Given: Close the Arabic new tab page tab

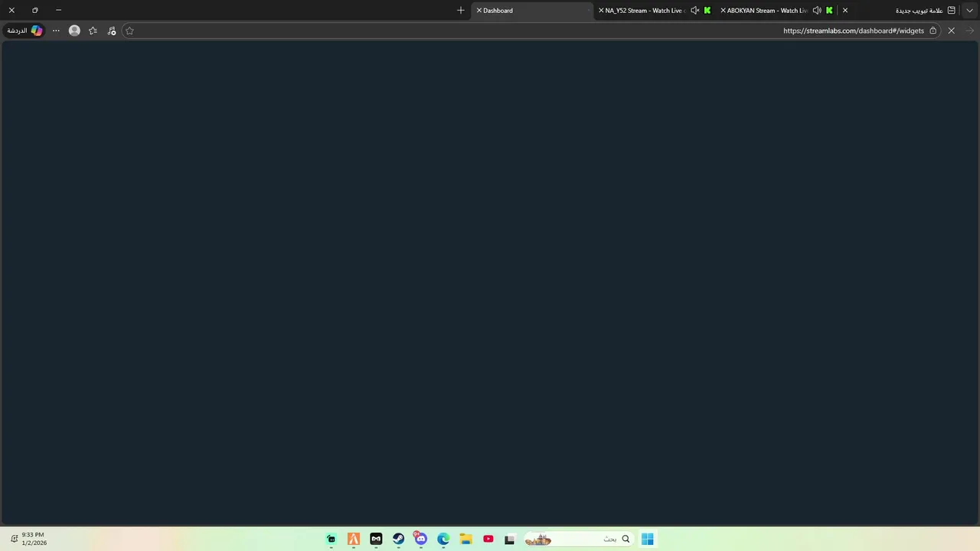Looking at the screenshot, I should pos(845,11).
